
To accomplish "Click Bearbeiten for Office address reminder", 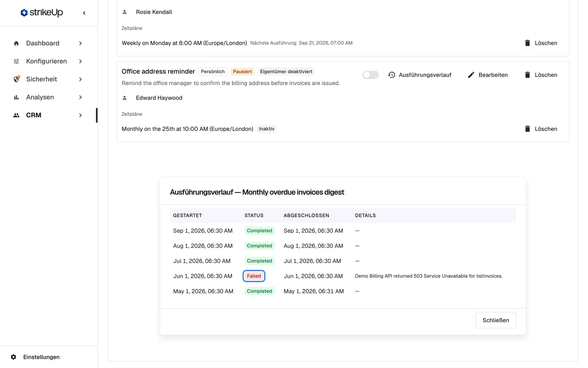I will pos(488,75).
